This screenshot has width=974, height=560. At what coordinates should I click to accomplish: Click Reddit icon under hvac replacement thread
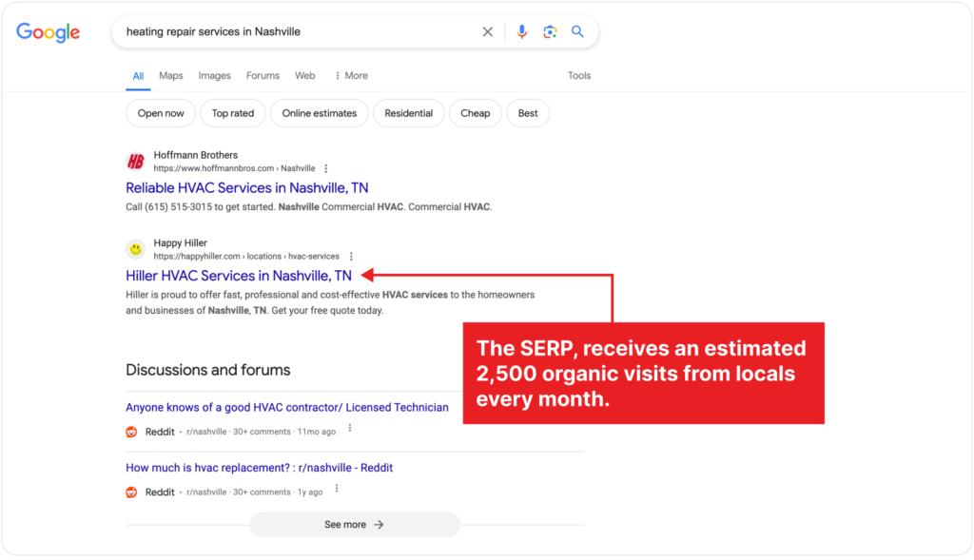[131, 492]
